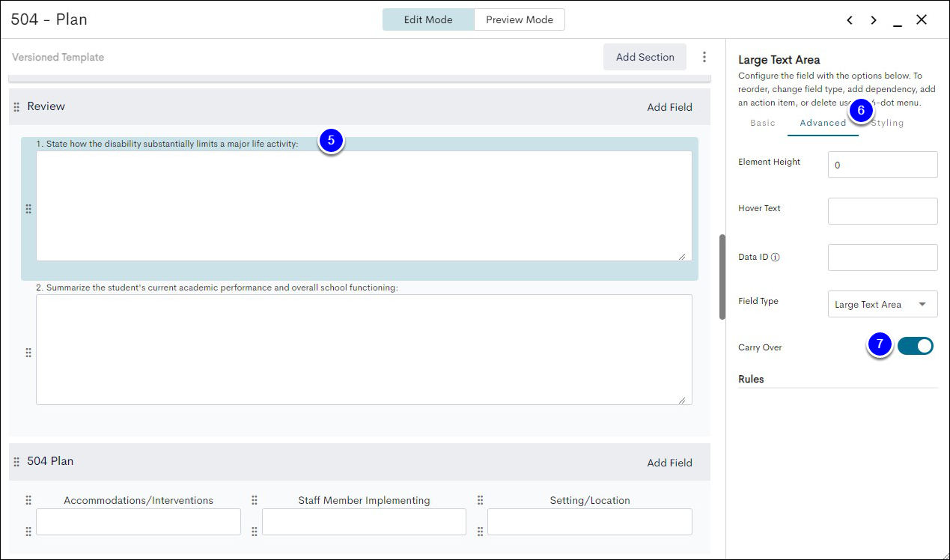Click the Staff Member Implementing column header
The height and width of the screenshot is (560, 950).
(364, 500)
